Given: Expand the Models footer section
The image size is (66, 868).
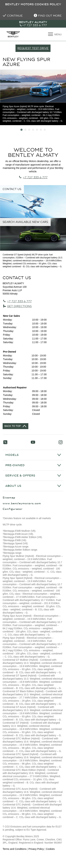Looking at the screenshot, I should (33, 455).
